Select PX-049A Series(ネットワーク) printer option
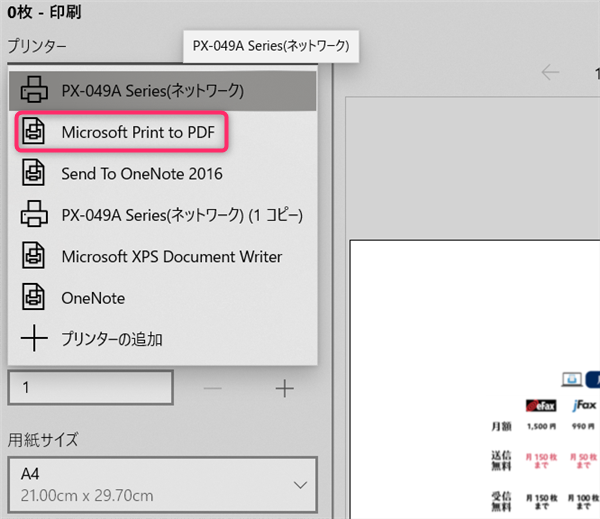600x519 pixels. tap(163, 91)
